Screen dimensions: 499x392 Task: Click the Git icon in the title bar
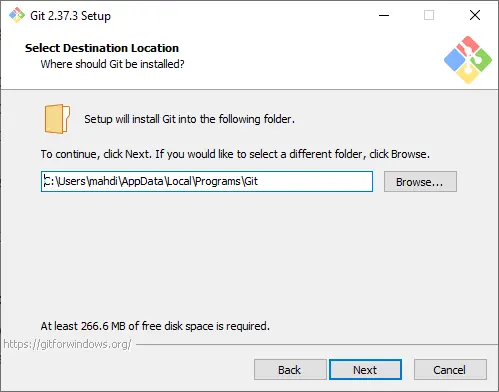click(x=17, y=15)
